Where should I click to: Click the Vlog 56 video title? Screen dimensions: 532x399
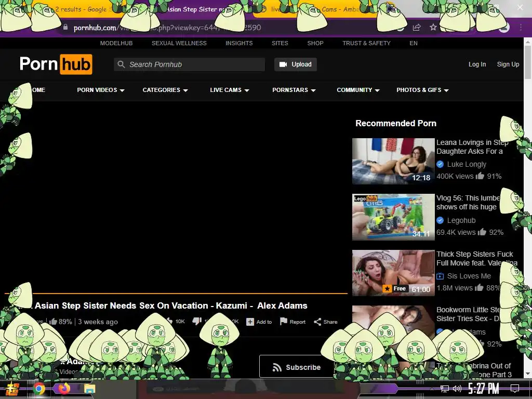[468, 203]
